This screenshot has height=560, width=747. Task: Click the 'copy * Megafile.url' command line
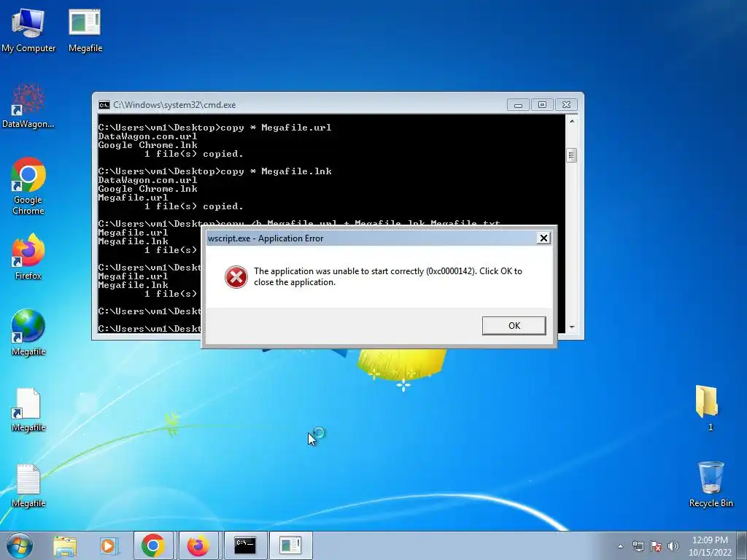tap(214, 128)
